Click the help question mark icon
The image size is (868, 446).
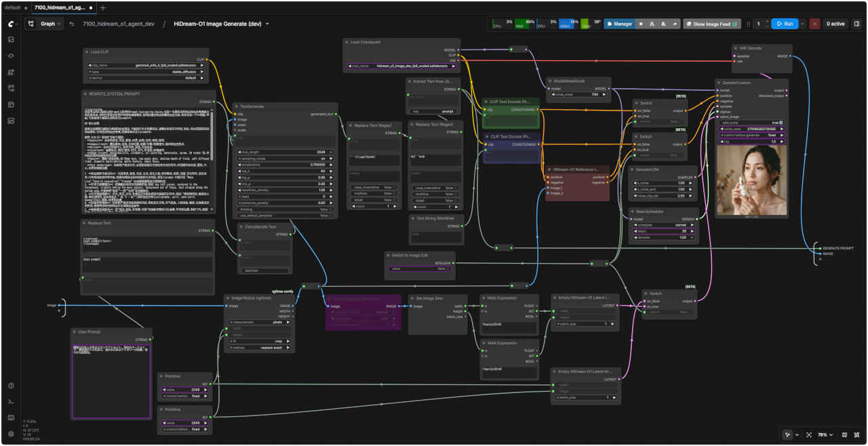[x=11, y=386]
